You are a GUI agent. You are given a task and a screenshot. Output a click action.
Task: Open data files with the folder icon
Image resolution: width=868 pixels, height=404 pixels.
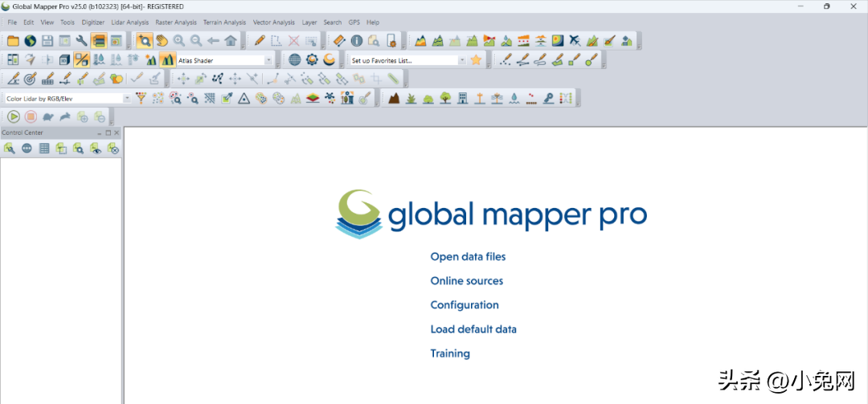coord(13,40)
